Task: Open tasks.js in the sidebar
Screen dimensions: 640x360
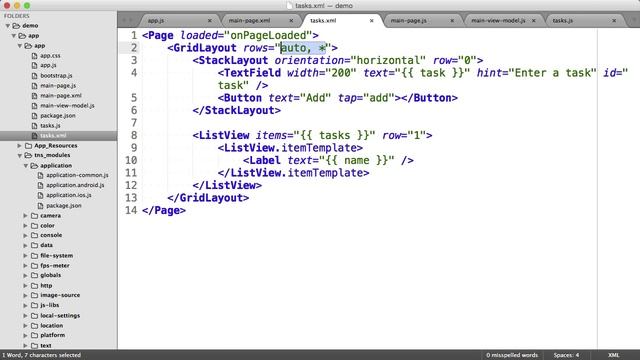Action: pyautogui.click(x=50, y=126)
